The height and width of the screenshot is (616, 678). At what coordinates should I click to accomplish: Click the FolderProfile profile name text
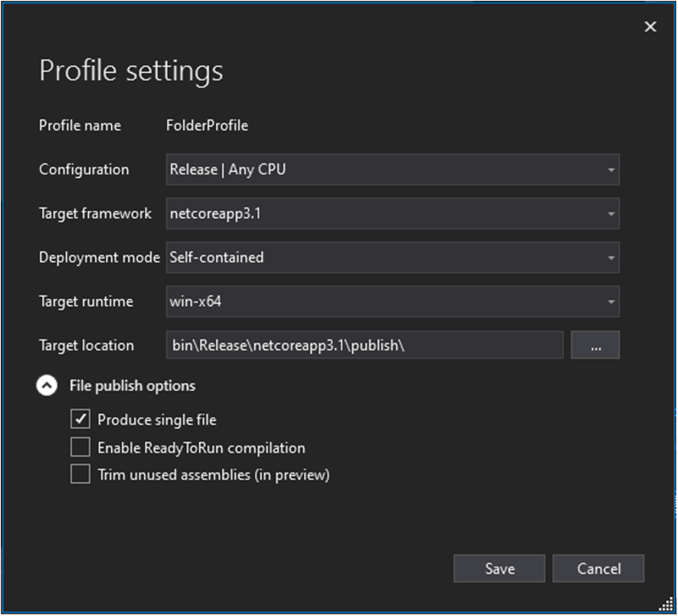[x=207, y=125]
